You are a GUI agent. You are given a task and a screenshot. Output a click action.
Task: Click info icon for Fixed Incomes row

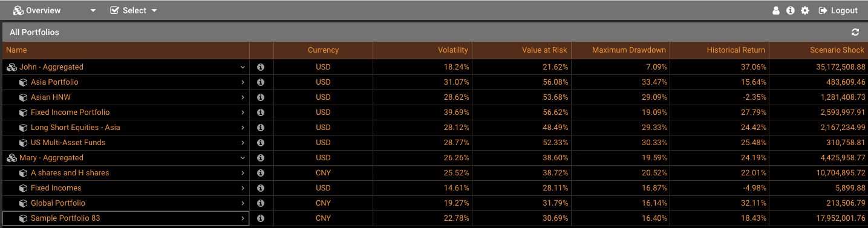[261, 188]
